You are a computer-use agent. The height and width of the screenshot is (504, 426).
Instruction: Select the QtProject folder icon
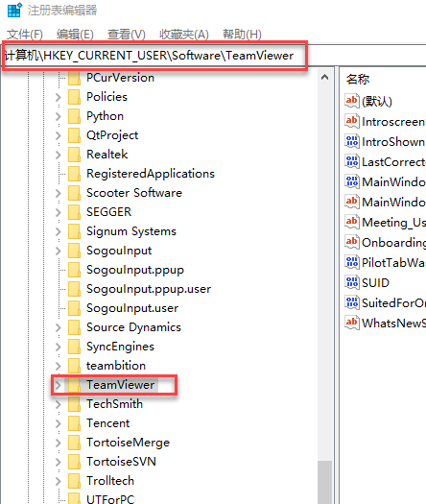point(74,135)
